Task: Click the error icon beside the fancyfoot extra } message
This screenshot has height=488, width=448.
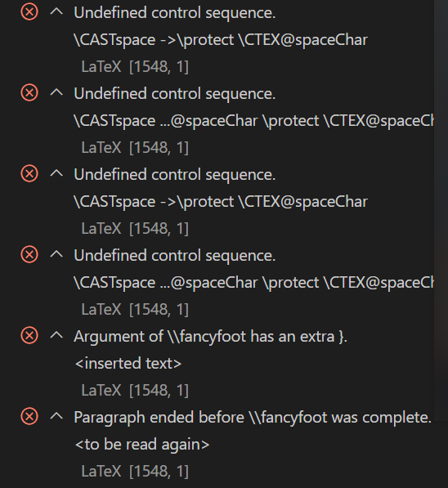Action: tap(29, 335)
